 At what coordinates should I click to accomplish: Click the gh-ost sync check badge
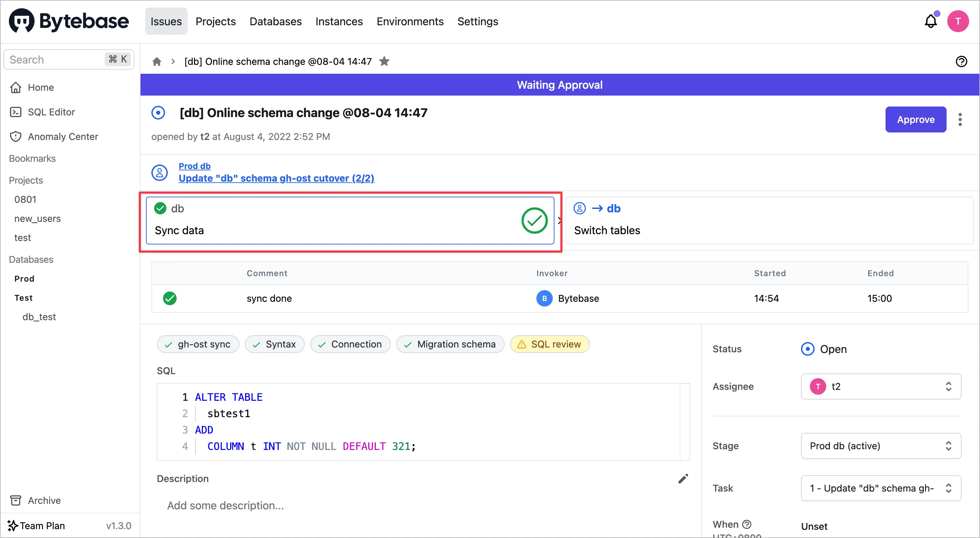point(198,344)
